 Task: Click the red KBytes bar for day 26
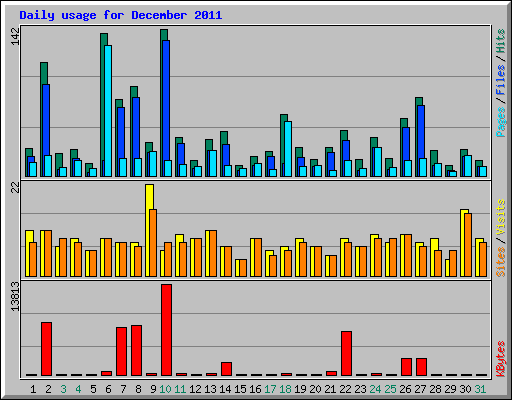click(x=406, y=367)
